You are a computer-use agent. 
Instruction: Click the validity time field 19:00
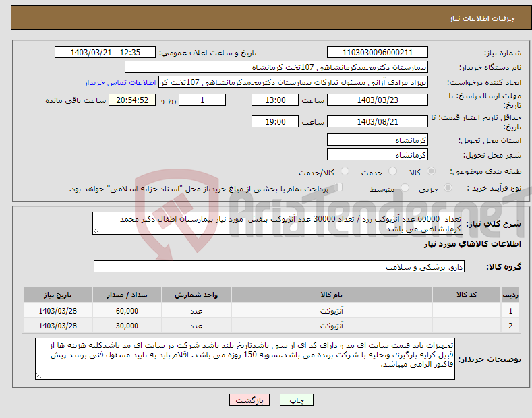click(x=275, y=121)
